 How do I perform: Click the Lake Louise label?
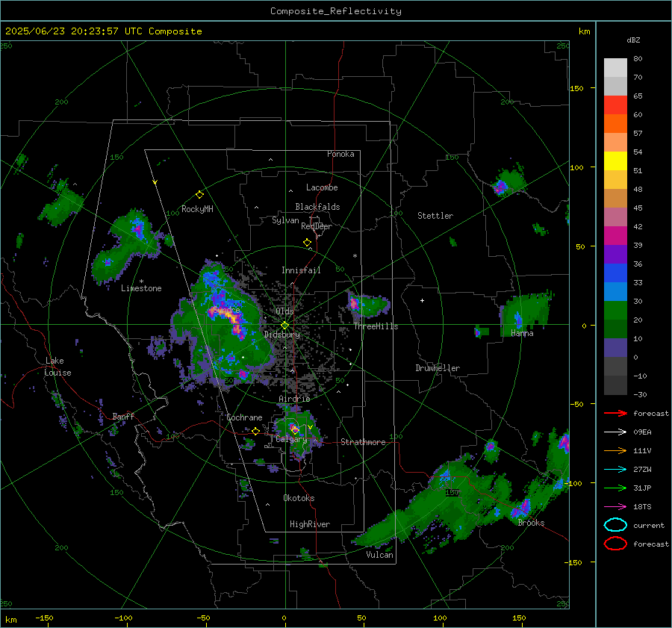click(57, 367)
